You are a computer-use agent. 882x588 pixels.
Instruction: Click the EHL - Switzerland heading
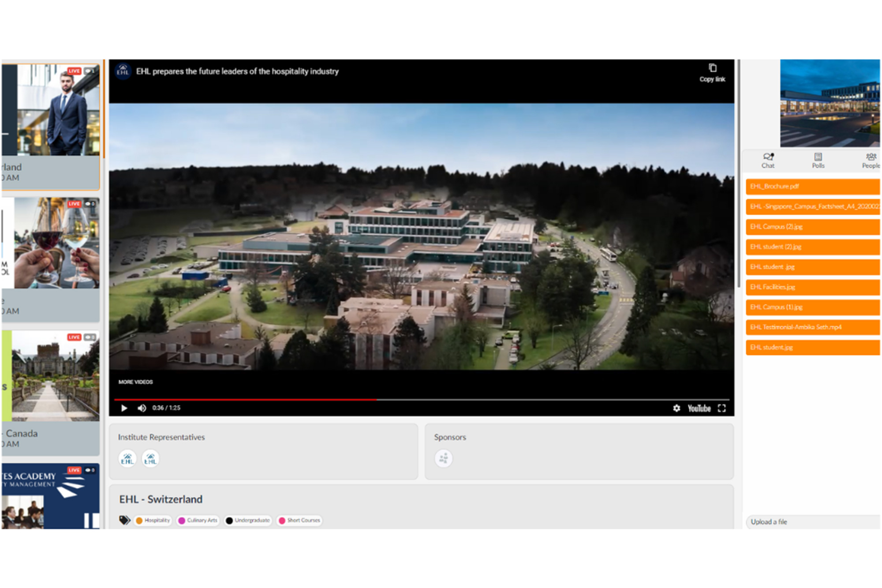[161, 499]
